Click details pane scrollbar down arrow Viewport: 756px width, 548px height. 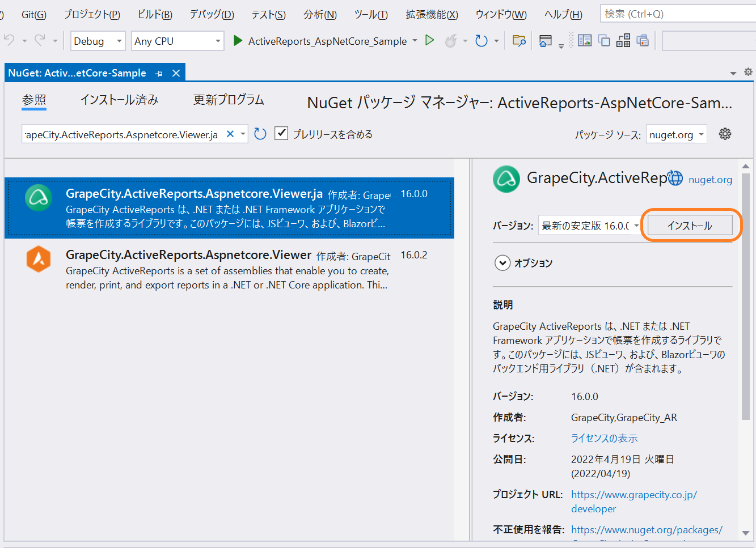point(746,533)
